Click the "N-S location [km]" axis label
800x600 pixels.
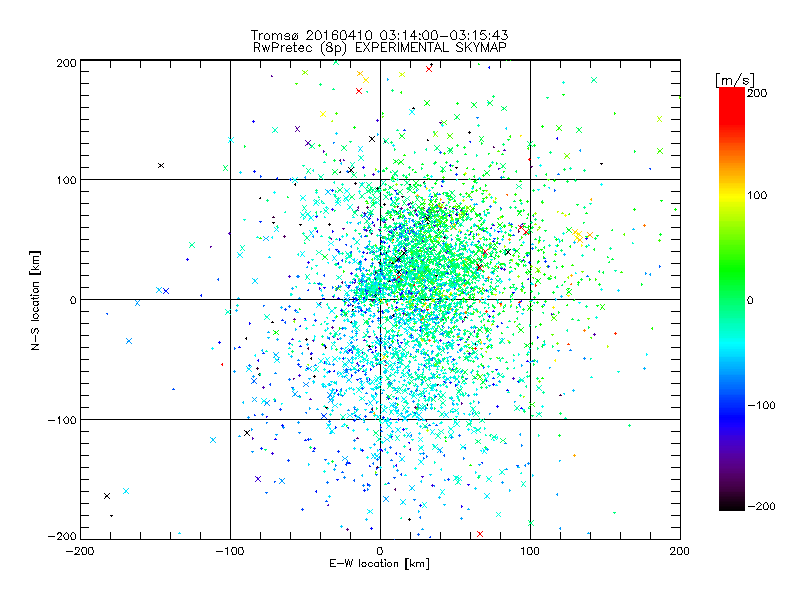(35, 300)
